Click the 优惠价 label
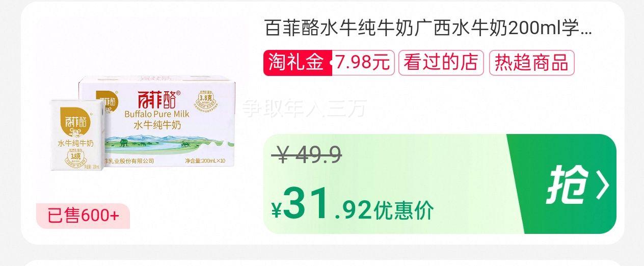This screenshot has height=266, width=644. [x=404, y=210]
